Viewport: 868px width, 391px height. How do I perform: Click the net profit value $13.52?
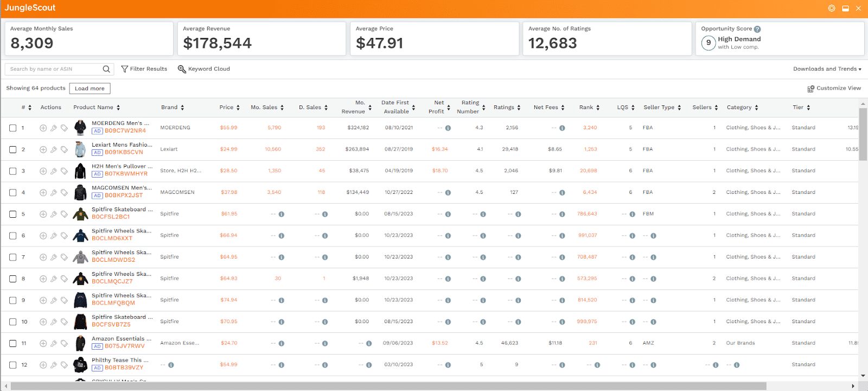[x=440, y=343]
